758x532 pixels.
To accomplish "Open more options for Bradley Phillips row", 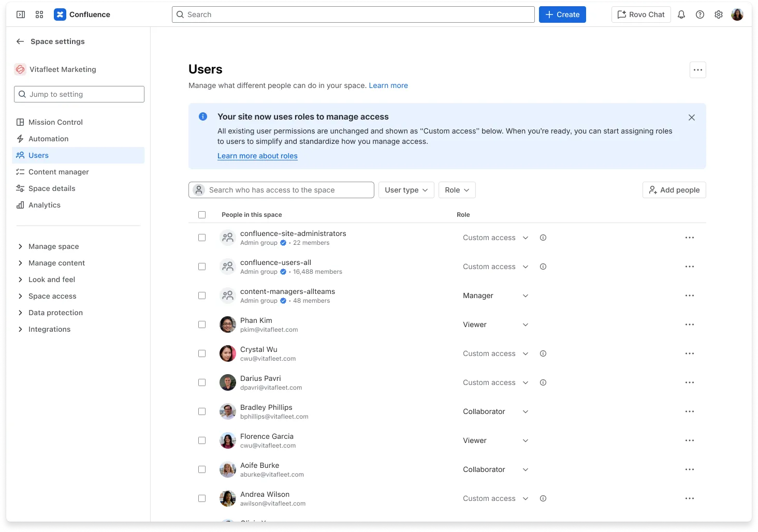I will coord(690,411).
